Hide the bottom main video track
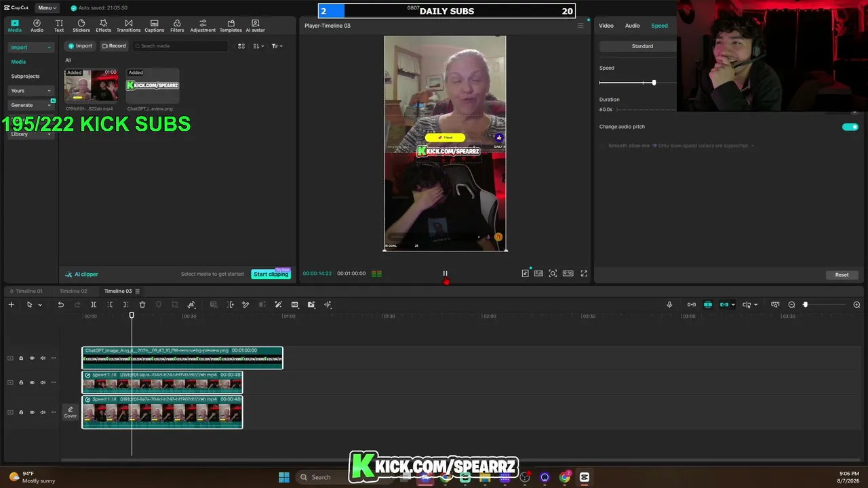Image resolution: width=868 pixels, height=488 pixels. (x=32, y=412)
